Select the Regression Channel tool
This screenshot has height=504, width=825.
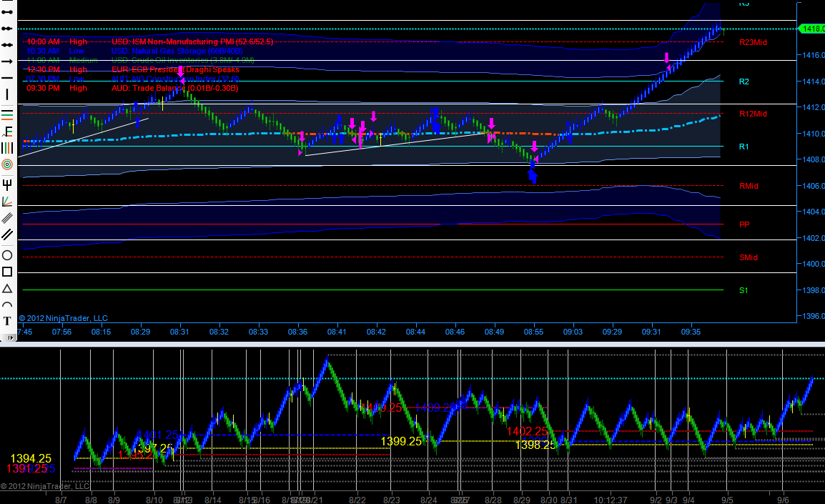[x=7, y=218]
